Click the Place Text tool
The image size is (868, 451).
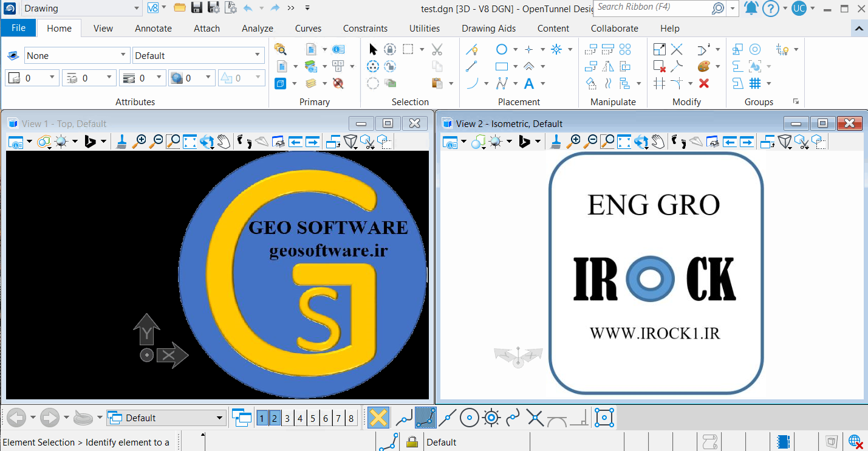coord(529,83)
